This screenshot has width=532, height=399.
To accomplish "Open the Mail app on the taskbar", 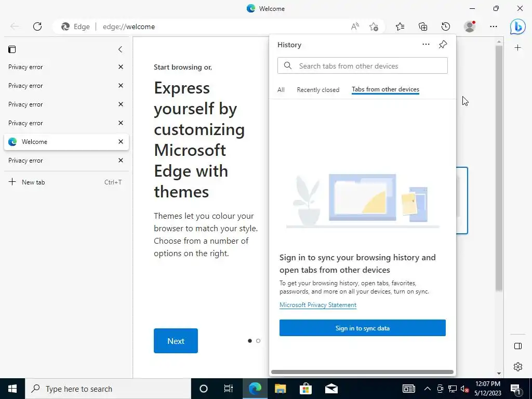I will (331, 389).
